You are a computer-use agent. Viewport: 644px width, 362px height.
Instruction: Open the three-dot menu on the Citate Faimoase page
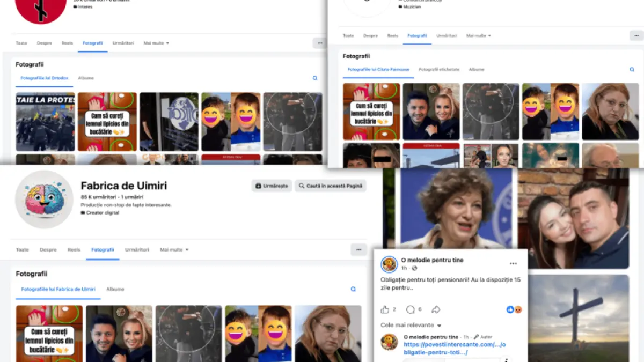[636, 36]
